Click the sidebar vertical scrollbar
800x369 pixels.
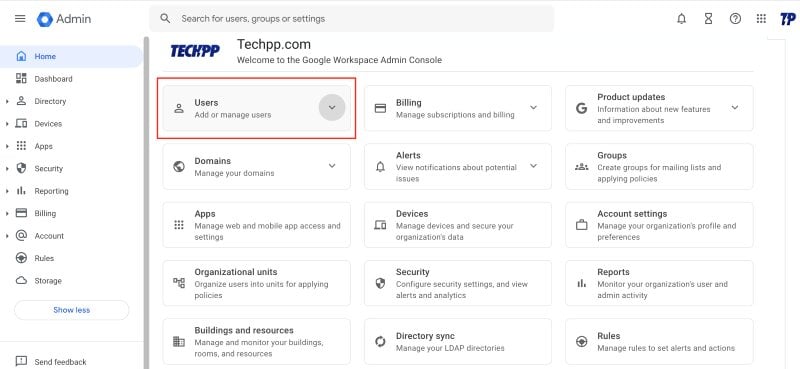pos(146,203)
